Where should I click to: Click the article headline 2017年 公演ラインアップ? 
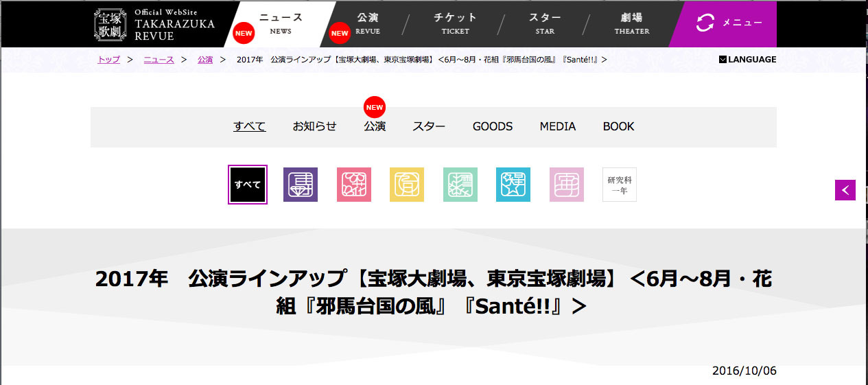(434, 292)
